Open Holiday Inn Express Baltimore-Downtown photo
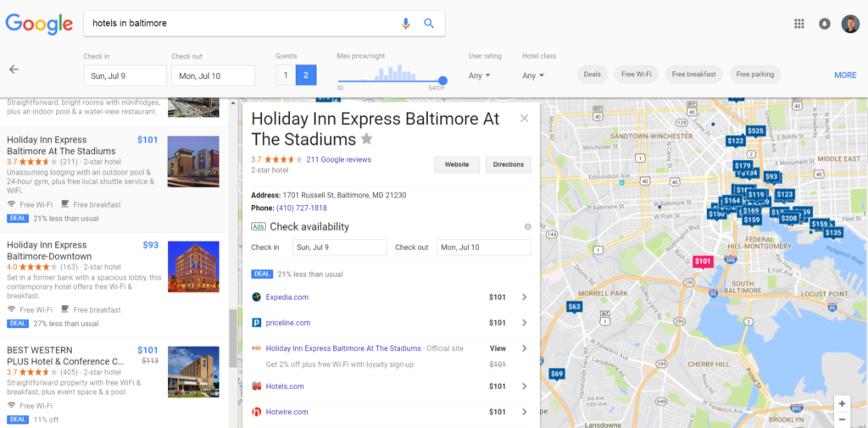This screenshot has height=428, width=868. [x=193, y=266]
